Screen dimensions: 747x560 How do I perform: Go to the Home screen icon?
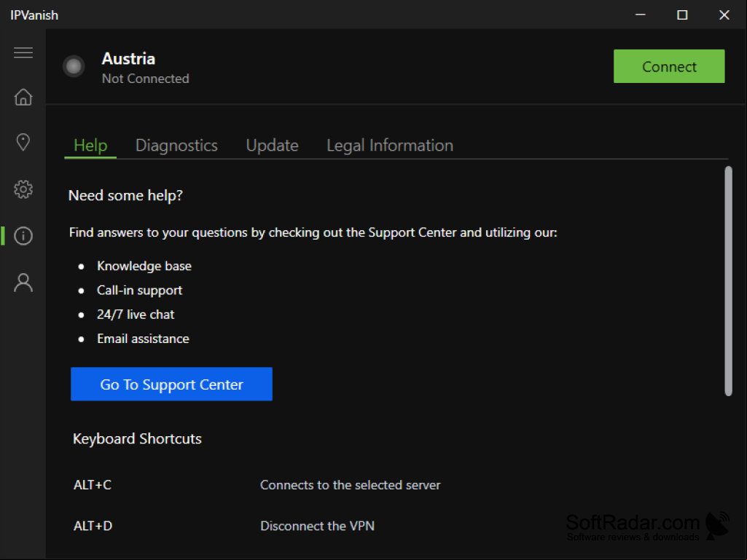point(23,97)
